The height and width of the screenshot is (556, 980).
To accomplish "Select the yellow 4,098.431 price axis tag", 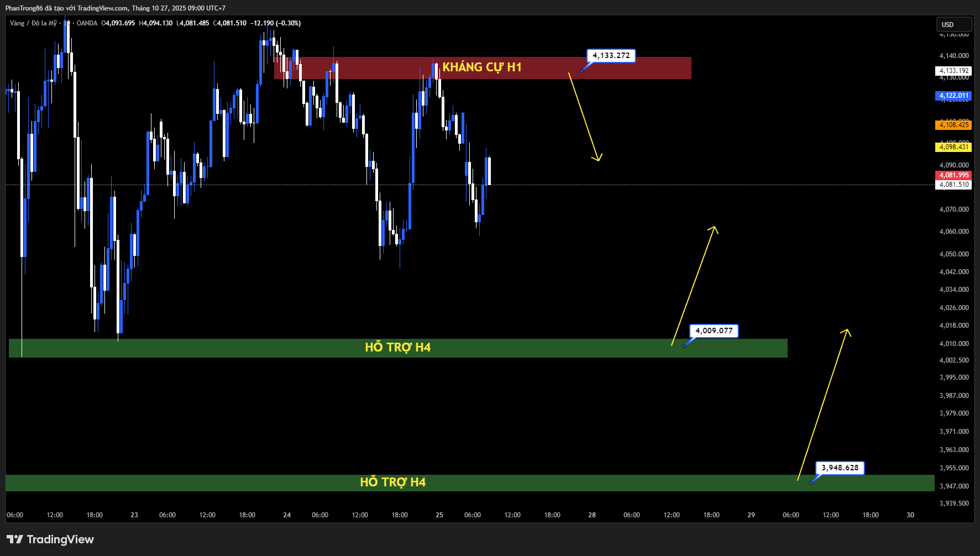I will click(x=953, y=146).
